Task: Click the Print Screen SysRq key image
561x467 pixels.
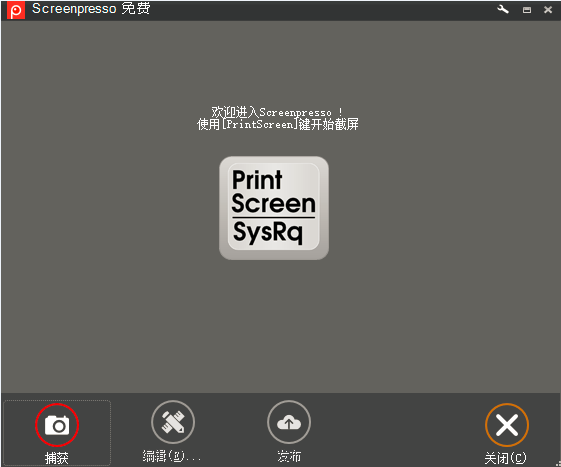Action: (274, 208)
